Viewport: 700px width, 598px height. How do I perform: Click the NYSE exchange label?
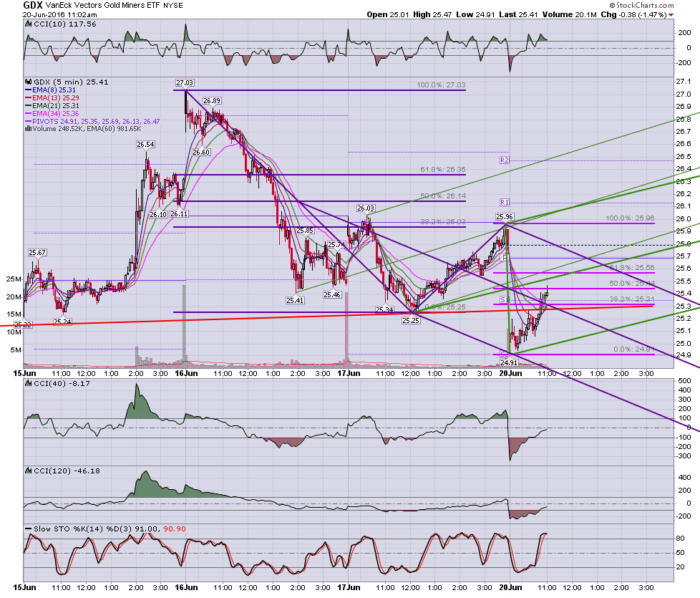[172, 6]
